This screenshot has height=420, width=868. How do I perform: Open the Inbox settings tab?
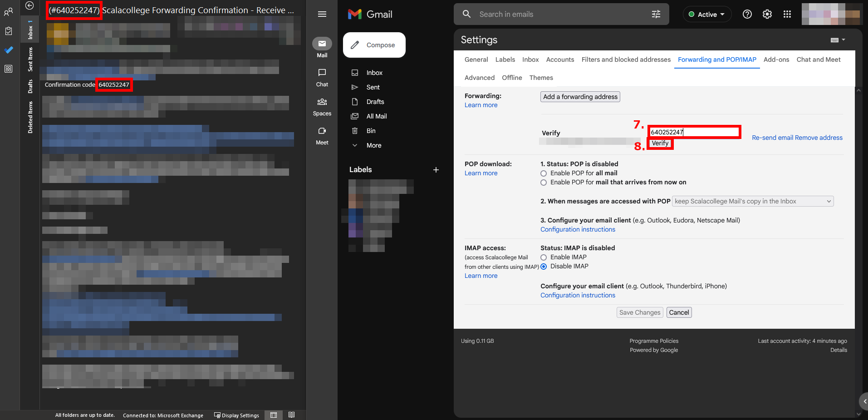pos(530,59)
